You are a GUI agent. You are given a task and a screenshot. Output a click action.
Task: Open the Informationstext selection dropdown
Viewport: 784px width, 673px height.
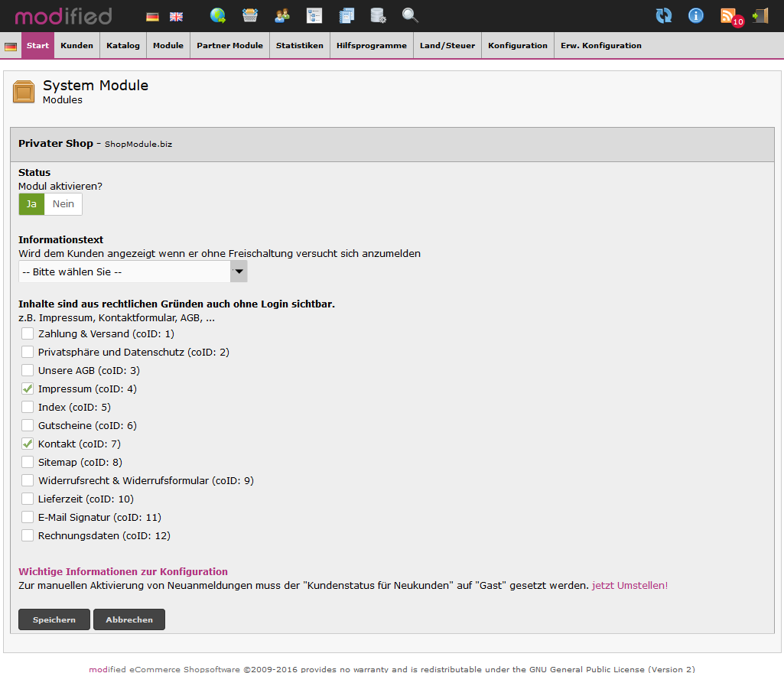pos(133,271)
